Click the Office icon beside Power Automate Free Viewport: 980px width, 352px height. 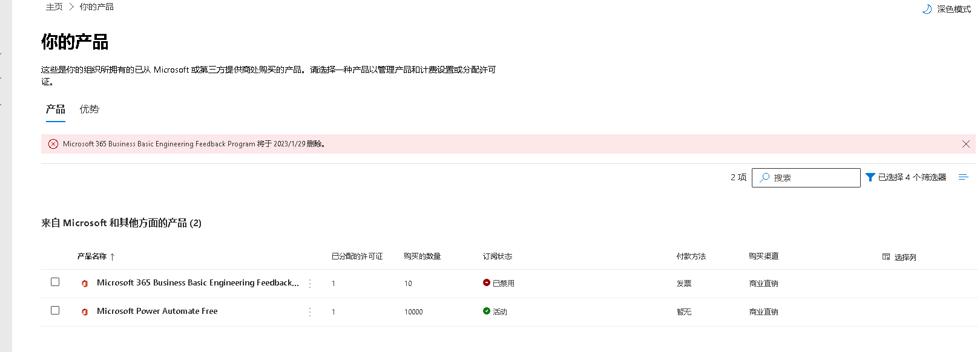click(x=85, y=311)
